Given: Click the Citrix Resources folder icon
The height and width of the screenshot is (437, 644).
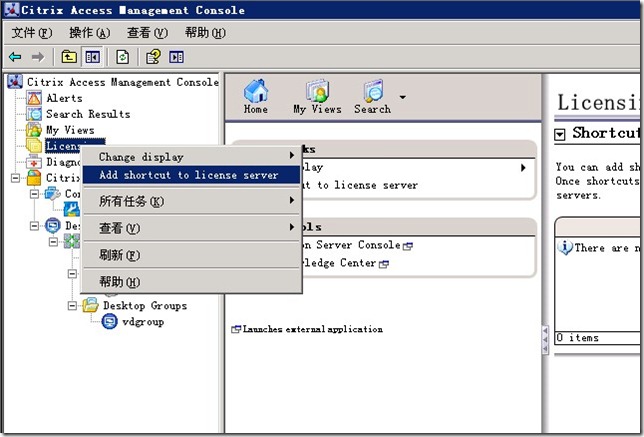Looking at the screenshot, I should point(34,178).
